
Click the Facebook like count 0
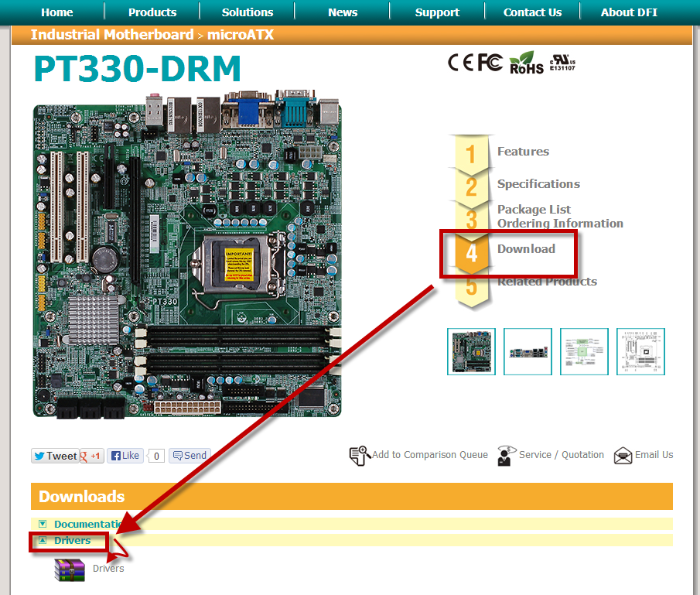[x=156, y=456]
